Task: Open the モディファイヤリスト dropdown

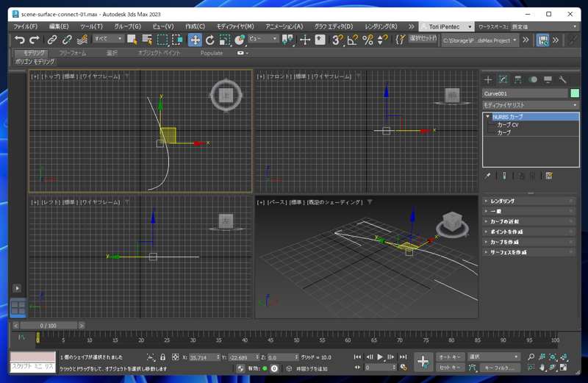Action: (531, 105)
